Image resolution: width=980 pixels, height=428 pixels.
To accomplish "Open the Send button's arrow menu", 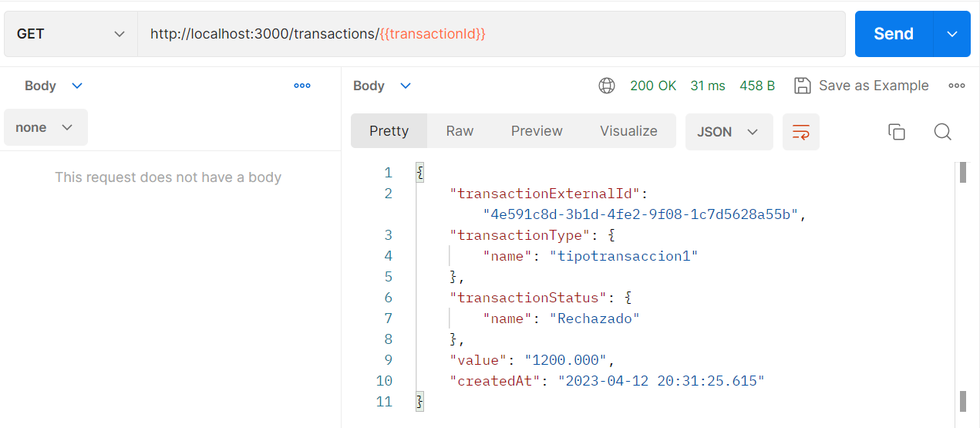I will coord(952,34).
